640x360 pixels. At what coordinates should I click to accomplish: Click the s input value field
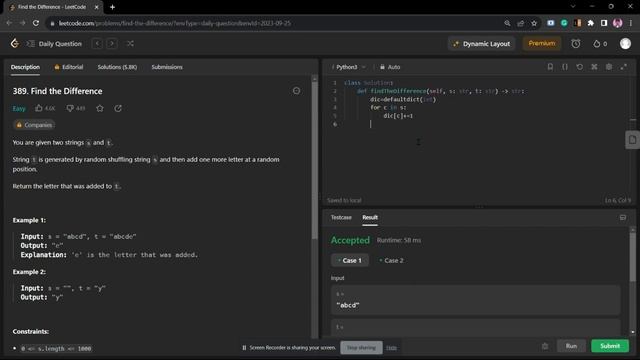476,300
